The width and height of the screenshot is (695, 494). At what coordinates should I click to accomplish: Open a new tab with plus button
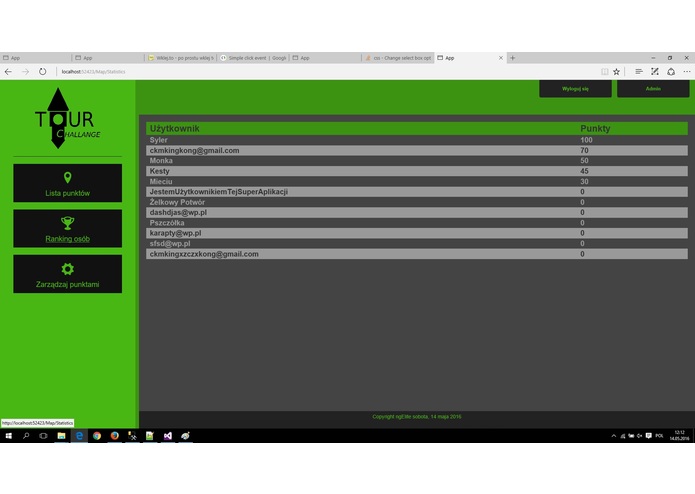click(513, 58)
